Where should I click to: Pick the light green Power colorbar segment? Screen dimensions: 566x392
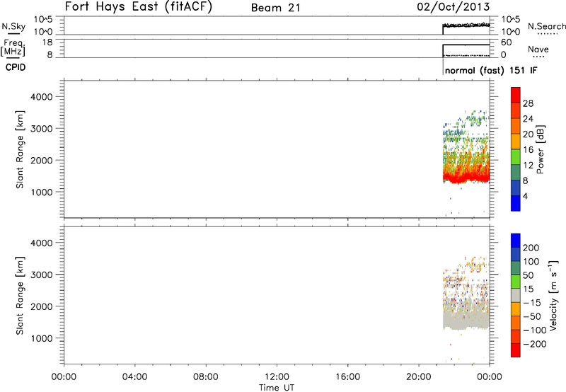click(516, 157)
